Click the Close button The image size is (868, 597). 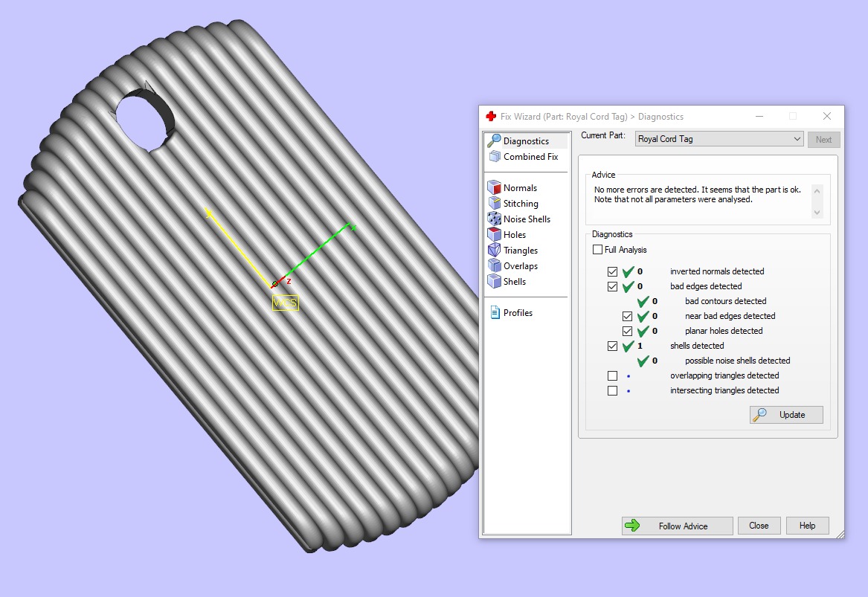(759, 526)
